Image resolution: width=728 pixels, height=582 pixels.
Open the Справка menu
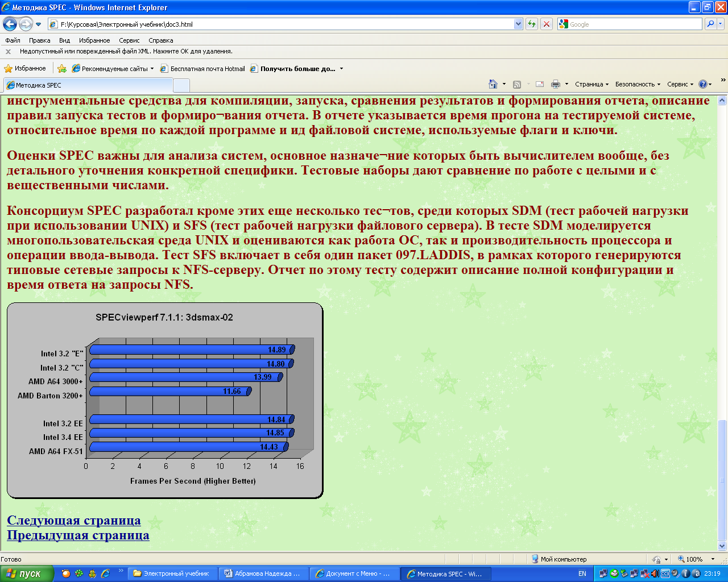[161, 40]
